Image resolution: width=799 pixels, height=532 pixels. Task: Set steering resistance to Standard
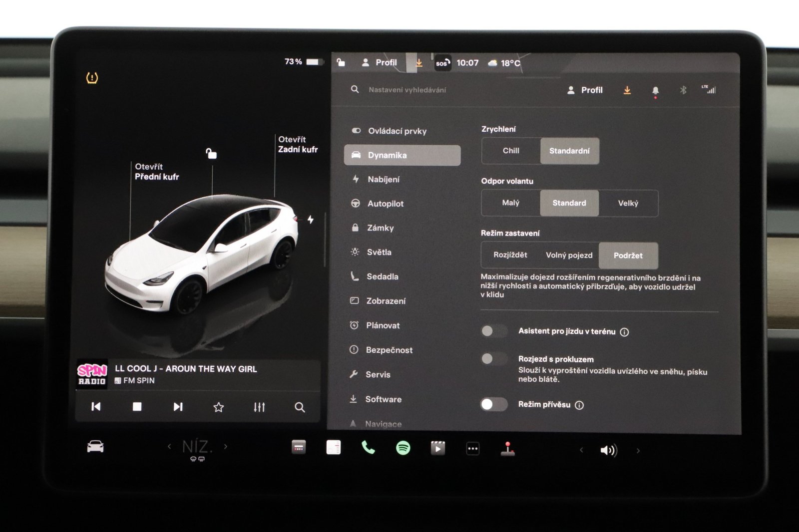(x=569, y=203)
